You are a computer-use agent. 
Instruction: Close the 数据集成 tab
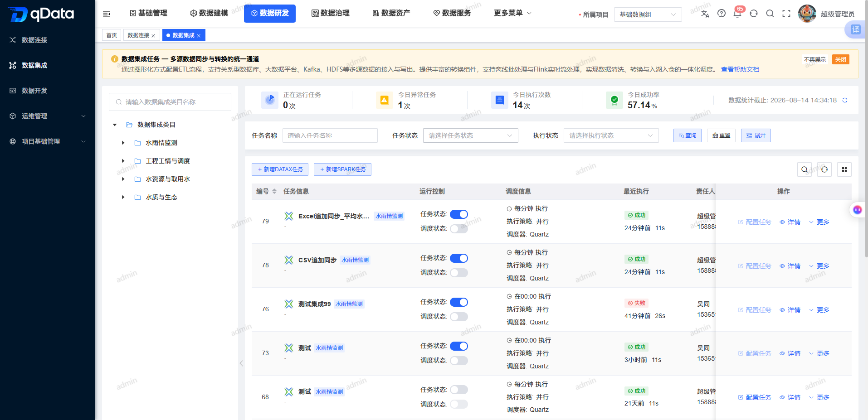[199, 36]
